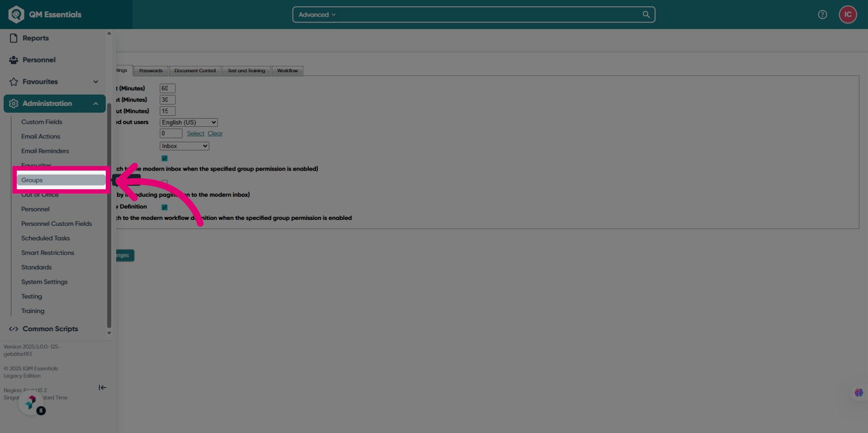
Task: Switch to the Document Control tab
Action: point(195,71)
